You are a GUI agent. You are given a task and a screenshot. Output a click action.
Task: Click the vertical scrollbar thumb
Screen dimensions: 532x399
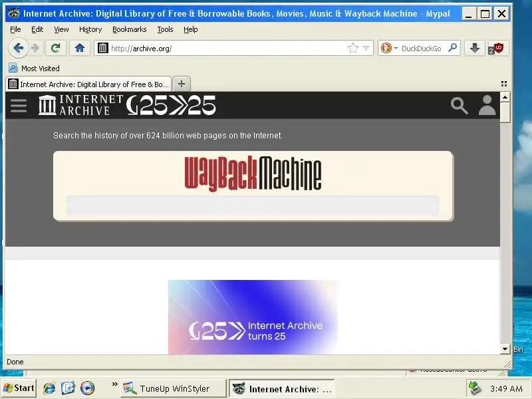[x=505, y=112]
